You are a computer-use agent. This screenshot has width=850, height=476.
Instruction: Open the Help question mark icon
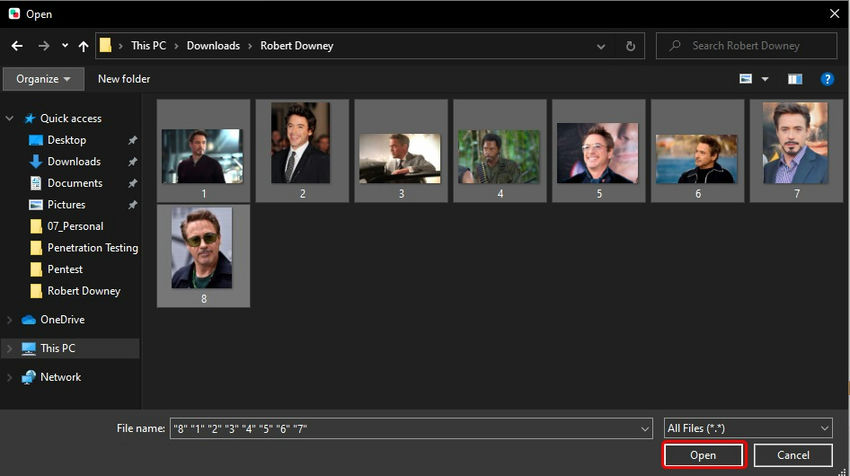[827, 78]
